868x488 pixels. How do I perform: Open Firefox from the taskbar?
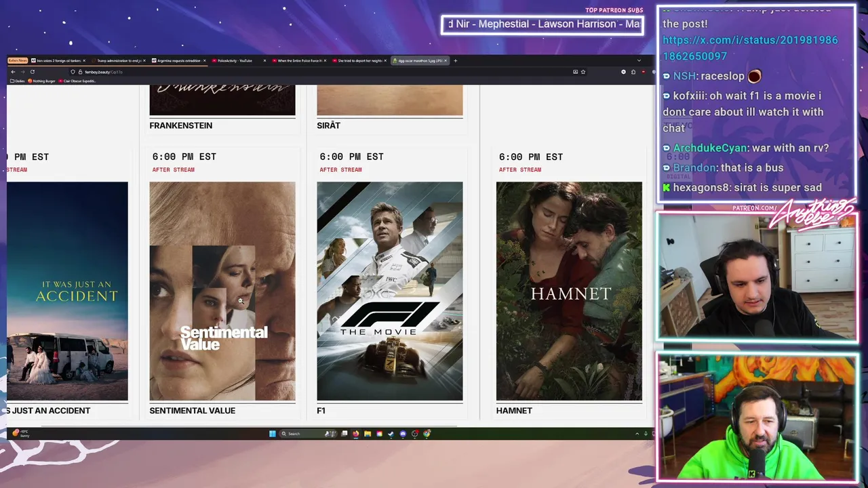pyautogui.click(x=356, y=434)
